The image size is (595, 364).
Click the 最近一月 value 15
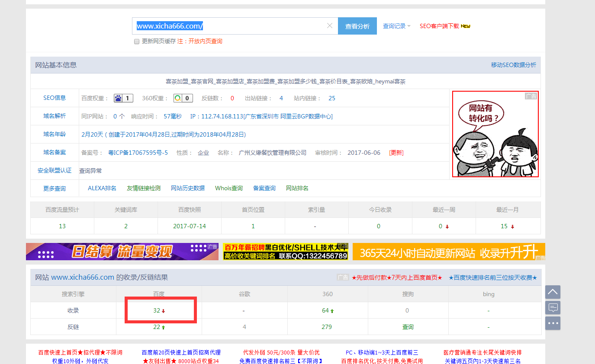[504, 226]
